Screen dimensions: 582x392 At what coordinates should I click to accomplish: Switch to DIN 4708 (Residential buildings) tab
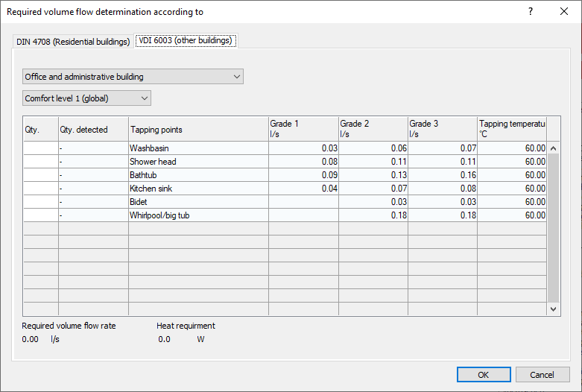click(x=73, y=42)
